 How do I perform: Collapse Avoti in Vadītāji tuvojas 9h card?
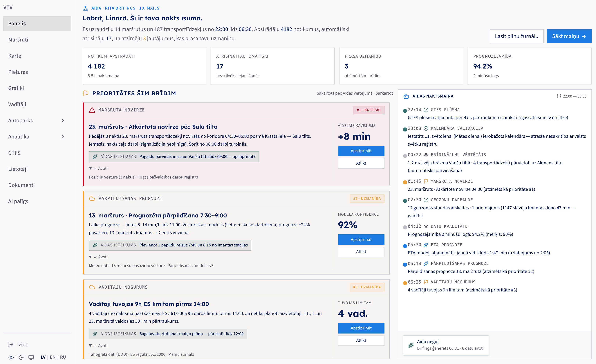[x=98, y=346]
